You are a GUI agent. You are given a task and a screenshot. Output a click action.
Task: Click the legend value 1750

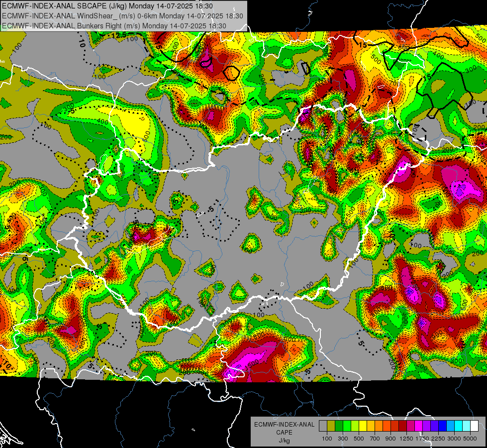tap(422, 439)
